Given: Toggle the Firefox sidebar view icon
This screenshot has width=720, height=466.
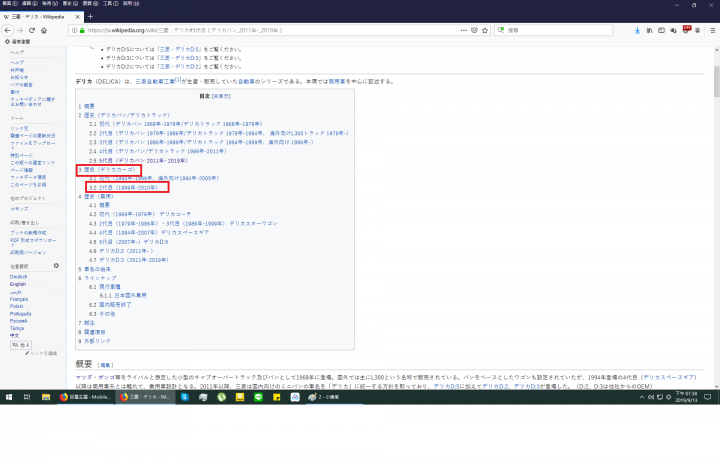Looking at the screenshot, I should pyautogui.click(x=661, y=30).
